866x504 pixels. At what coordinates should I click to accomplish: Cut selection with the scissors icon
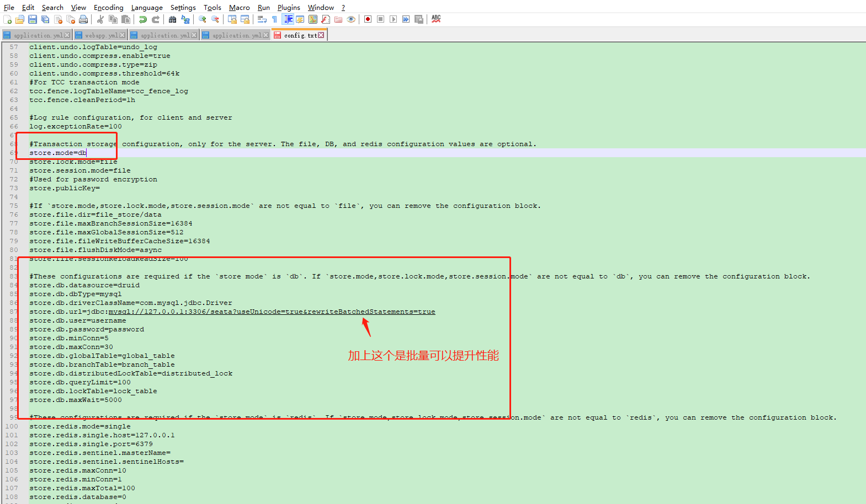pos(100,19)
